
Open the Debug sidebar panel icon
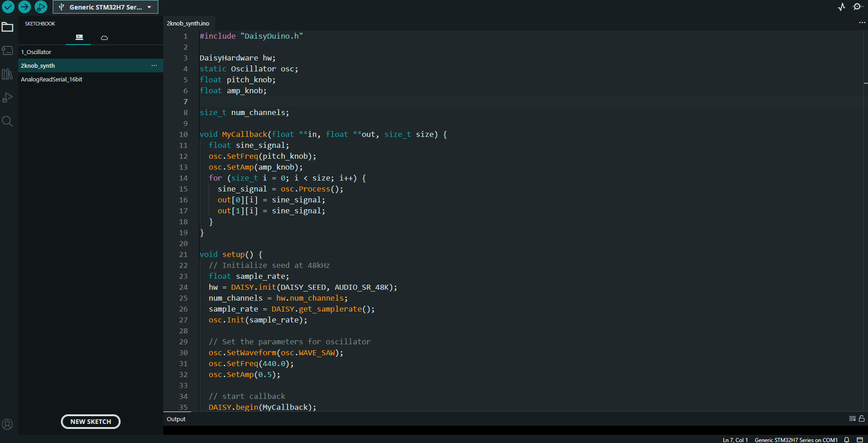(x=8, y=98)
